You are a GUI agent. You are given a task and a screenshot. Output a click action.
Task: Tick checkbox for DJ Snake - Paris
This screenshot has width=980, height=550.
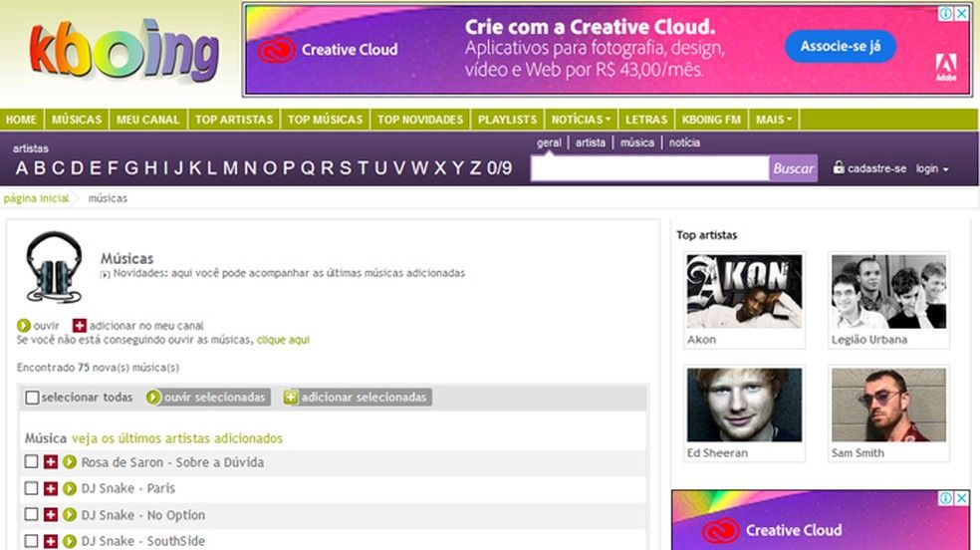coord(31,487)
